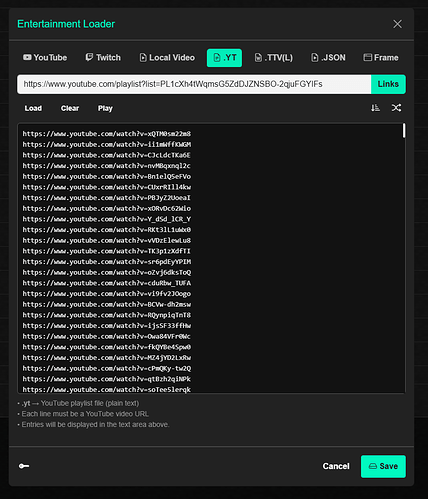Open the .TTV(L) tab
428x499 pixels.
tap(274, 58)
